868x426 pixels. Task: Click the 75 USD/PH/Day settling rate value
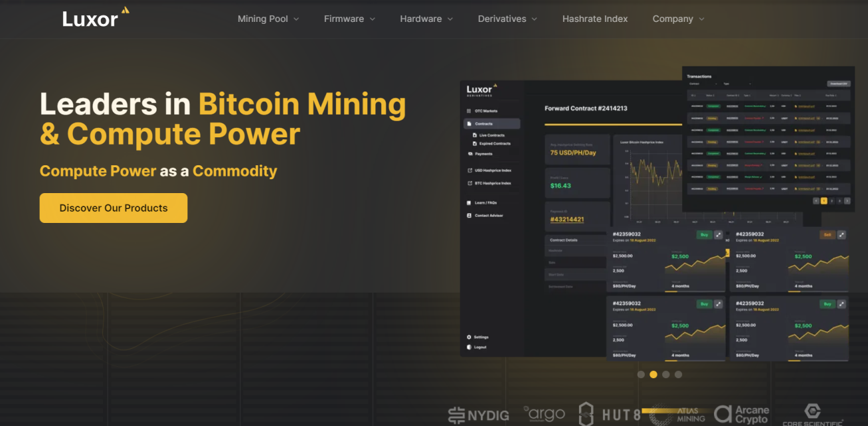click(x=573, y=153)
